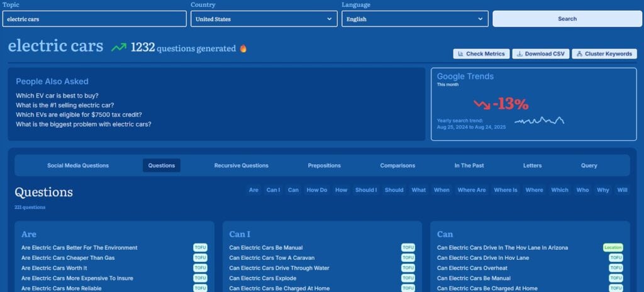Click 'What is the biggest problem with electric cars?'
The image size is (644, 292).
84,124
